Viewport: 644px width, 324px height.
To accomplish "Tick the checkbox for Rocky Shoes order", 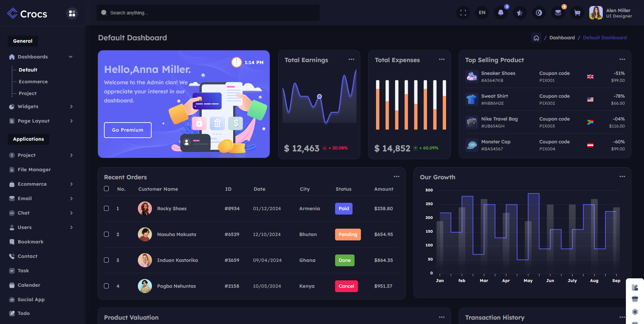I will tap(106, 209).
